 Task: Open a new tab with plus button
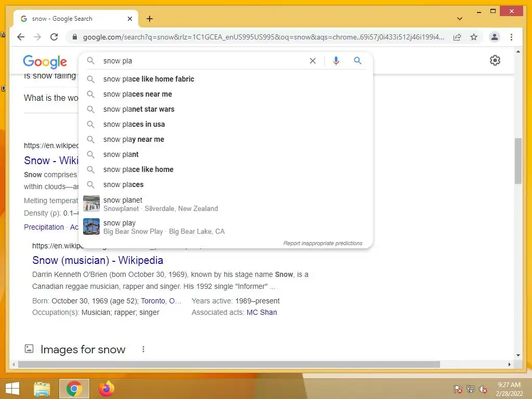[149, 19]
